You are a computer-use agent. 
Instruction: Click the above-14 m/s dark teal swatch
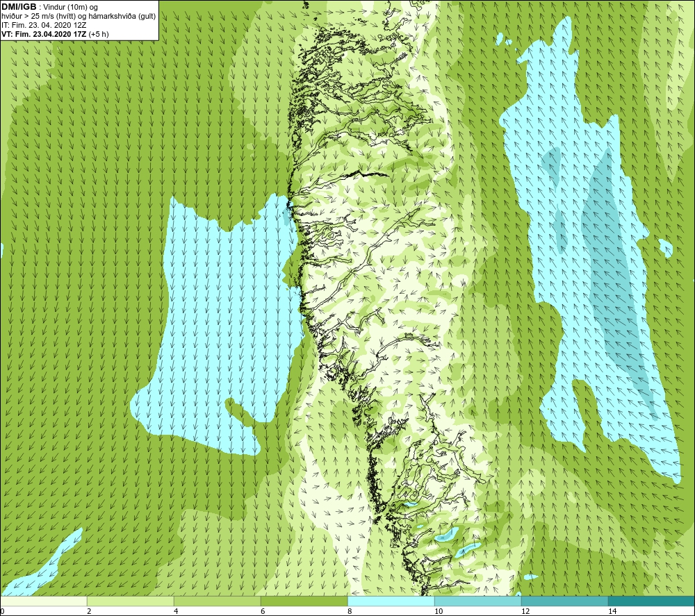(652, 601)
